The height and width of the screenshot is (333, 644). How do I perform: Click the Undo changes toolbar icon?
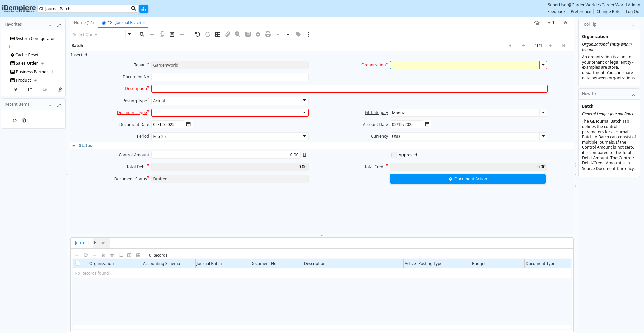(x=197, y=34)
